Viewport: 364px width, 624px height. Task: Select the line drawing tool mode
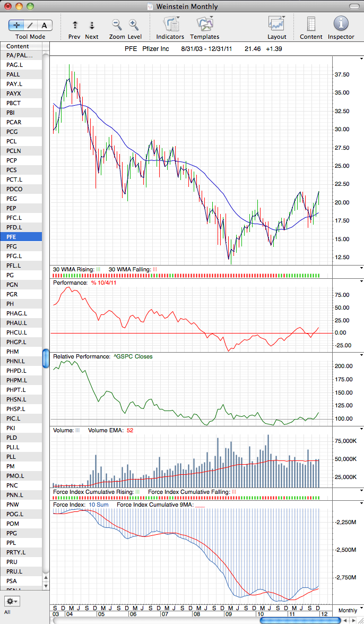pos(31,25)
